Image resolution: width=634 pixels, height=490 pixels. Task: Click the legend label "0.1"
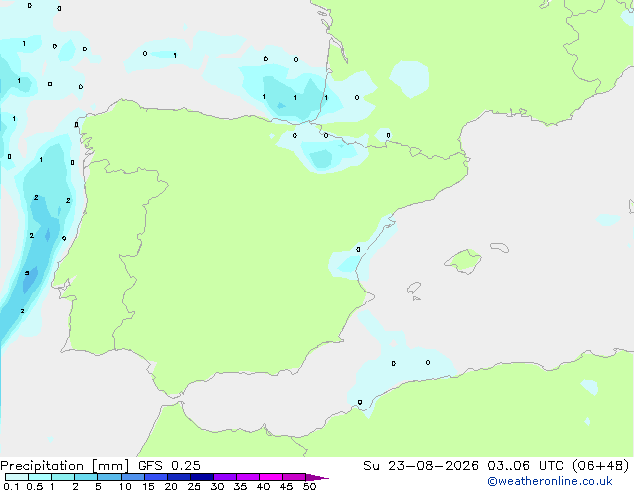point(11,486)
